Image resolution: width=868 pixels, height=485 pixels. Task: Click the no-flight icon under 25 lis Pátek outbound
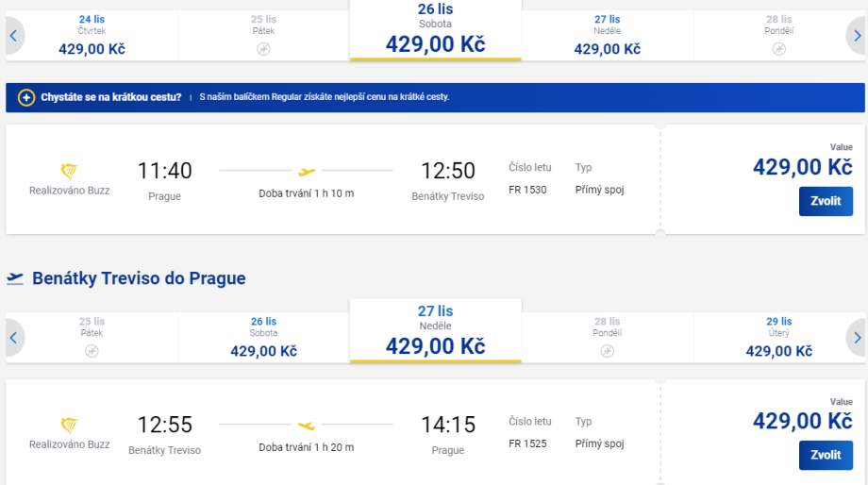point(264,49)
